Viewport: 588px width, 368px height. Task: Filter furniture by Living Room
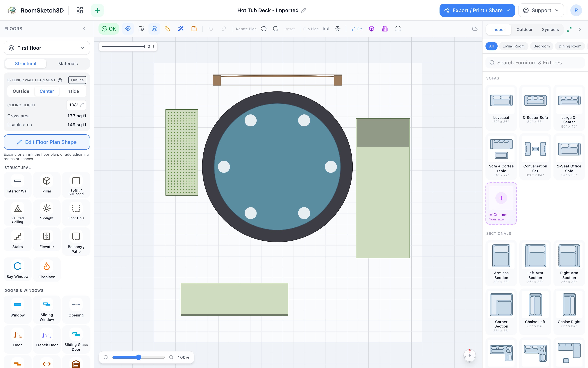tap(513, 46)
